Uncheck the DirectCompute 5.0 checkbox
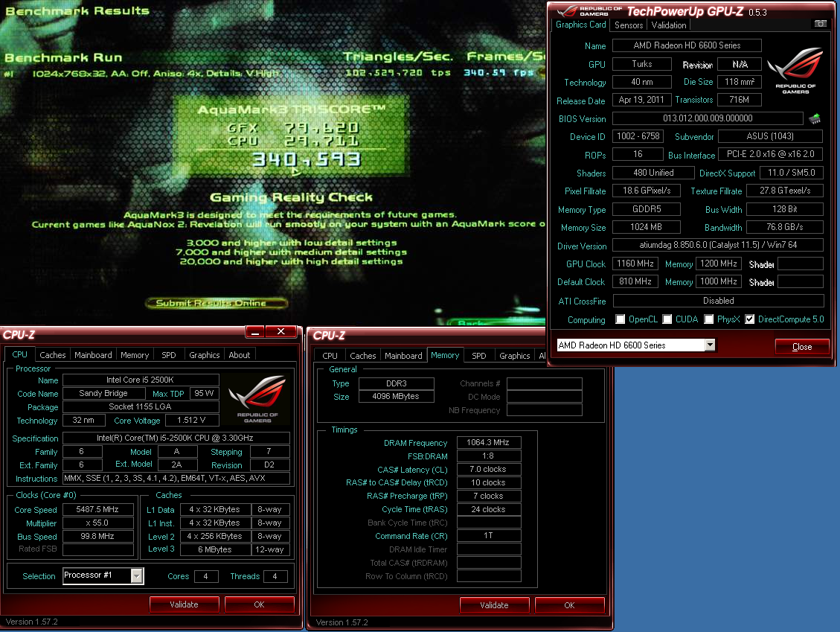Screen dimensions: 840x632 pos(749,319)
